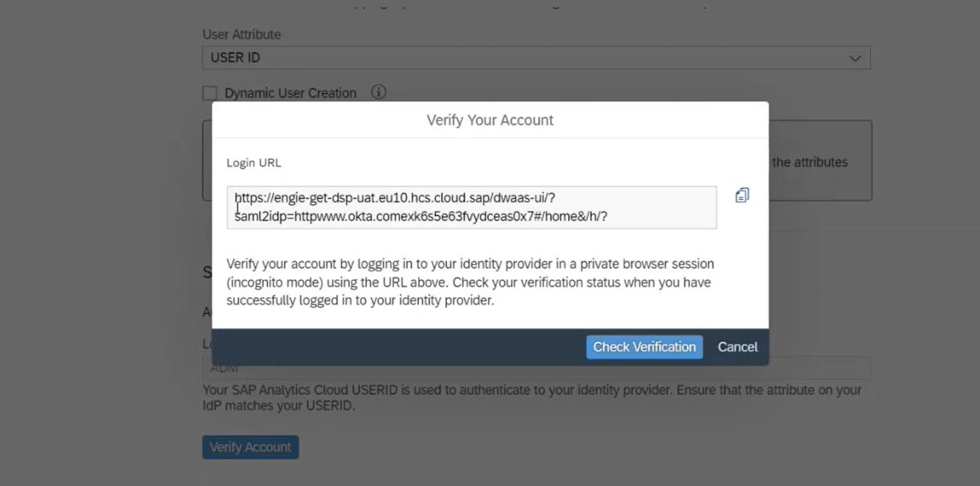
Task: Copy the Login URL with the copy icon
Action: pyautogui.click(x=742, y=196)
